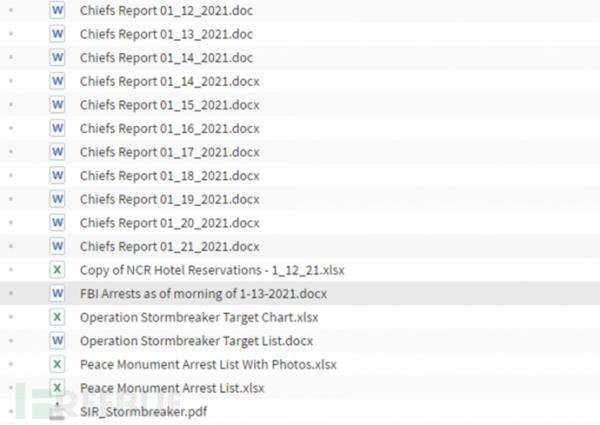This screenshot has width=600, height=425.
Task: Click Excel icon for Operation Stormbreaker Target Chart
Action: pos(58,317)
